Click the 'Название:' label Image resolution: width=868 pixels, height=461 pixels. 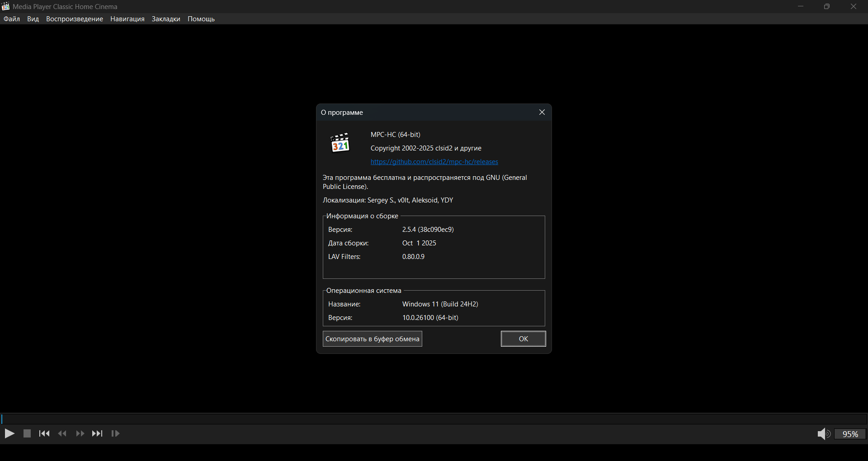344,304
